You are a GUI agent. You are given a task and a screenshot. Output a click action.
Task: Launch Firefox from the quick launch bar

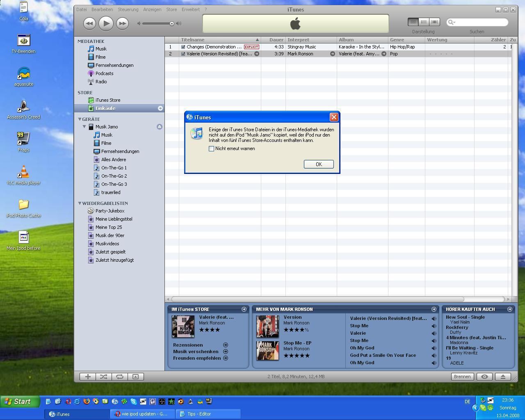86,402
